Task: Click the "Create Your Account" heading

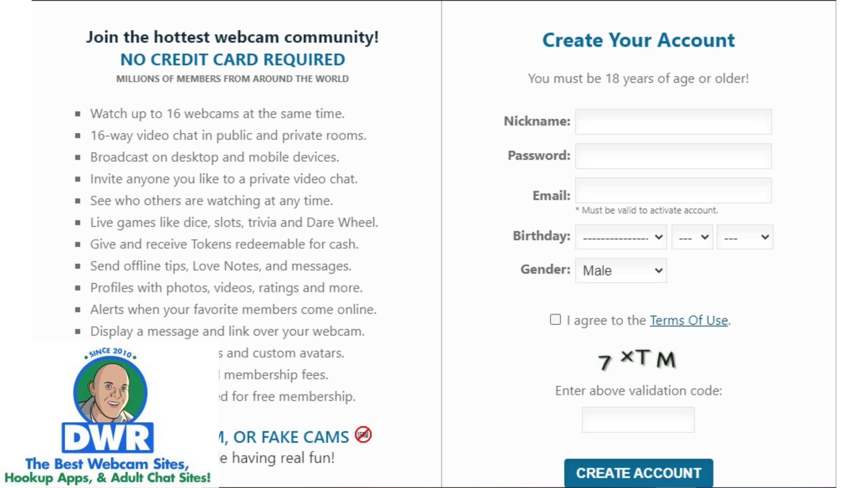Action: point(638,40)
